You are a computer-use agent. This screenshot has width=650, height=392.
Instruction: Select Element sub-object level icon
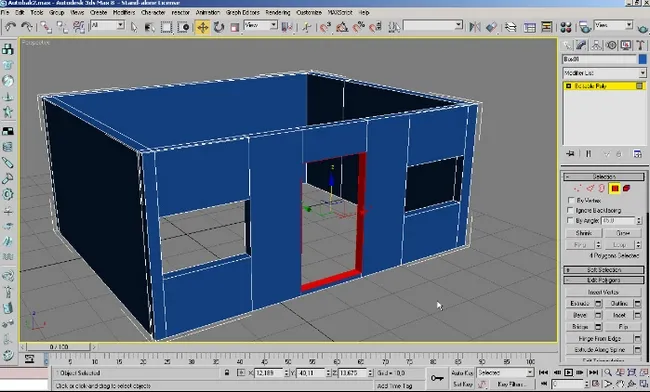[626, 189]
